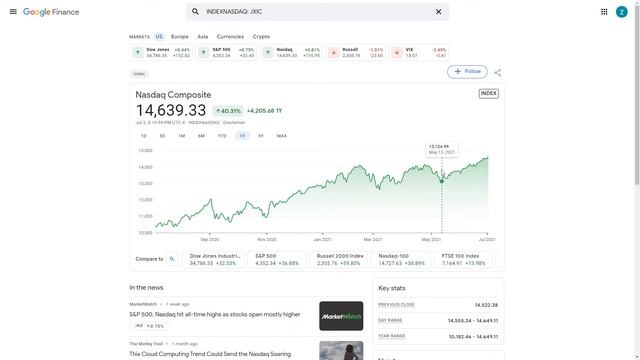Set chart range to 1D
The image size is (640, 360).
(143, 136)
